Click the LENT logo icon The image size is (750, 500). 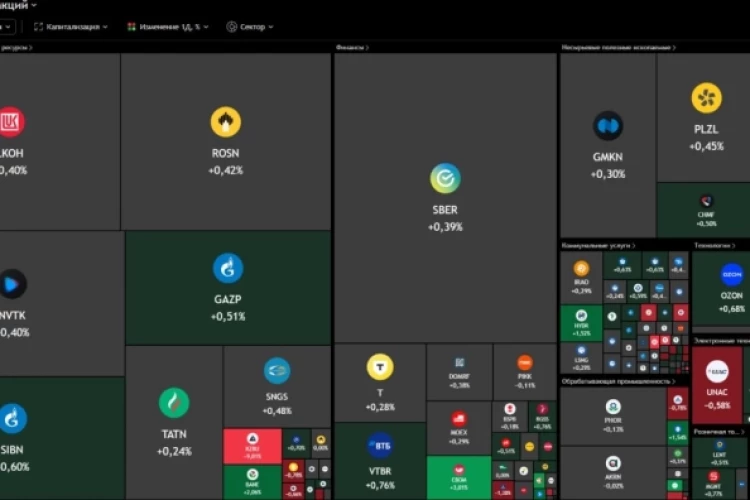click(719, 445)
